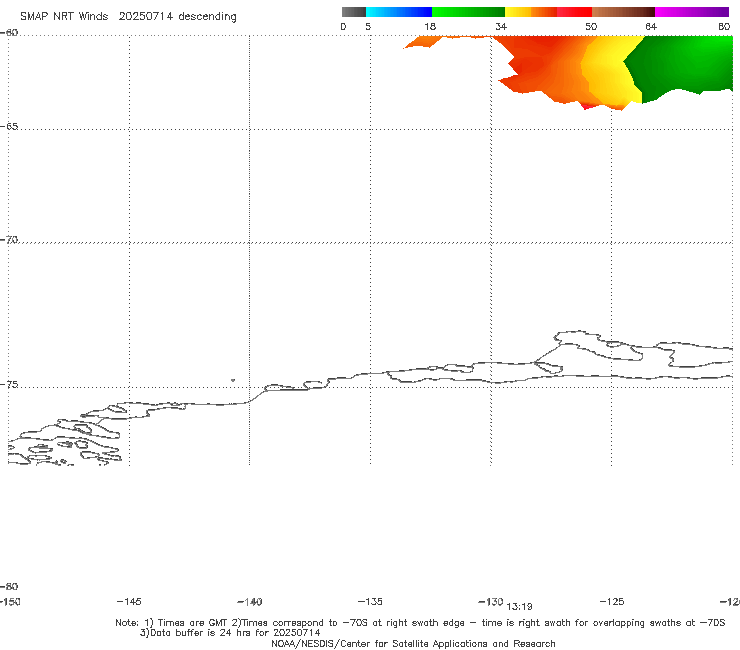
Task: Click the NOAA/NESDIS credit line
Action: 413,643
